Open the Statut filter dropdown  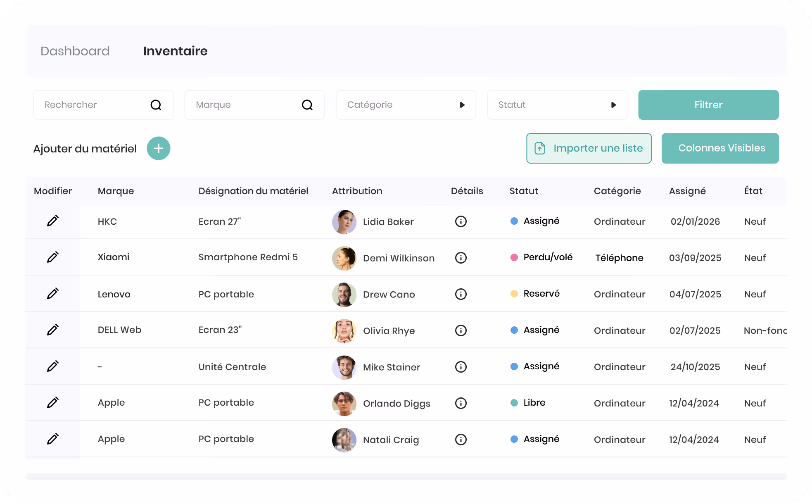[x=557, y=105]
